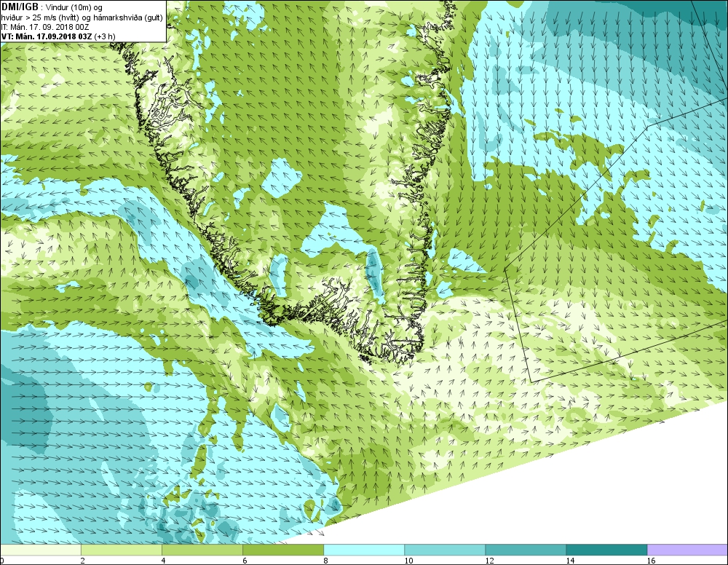The width and height of the screenshot is (728, 565).
Task: Click the 'Vindur (10m) og' label
Action: pyautogui.click(x=74, y=8)
